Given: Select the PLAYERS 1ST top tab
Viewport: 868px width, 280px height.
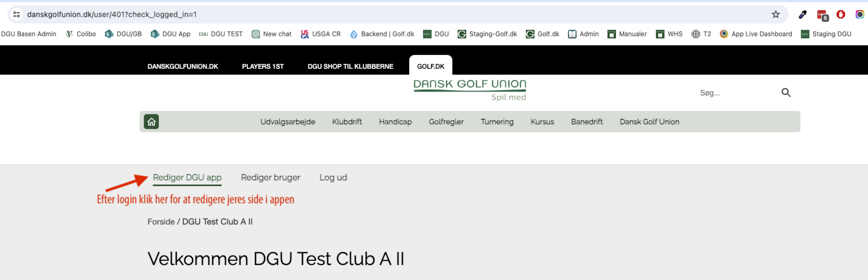Looking at the screenshot, I should 263,66.
